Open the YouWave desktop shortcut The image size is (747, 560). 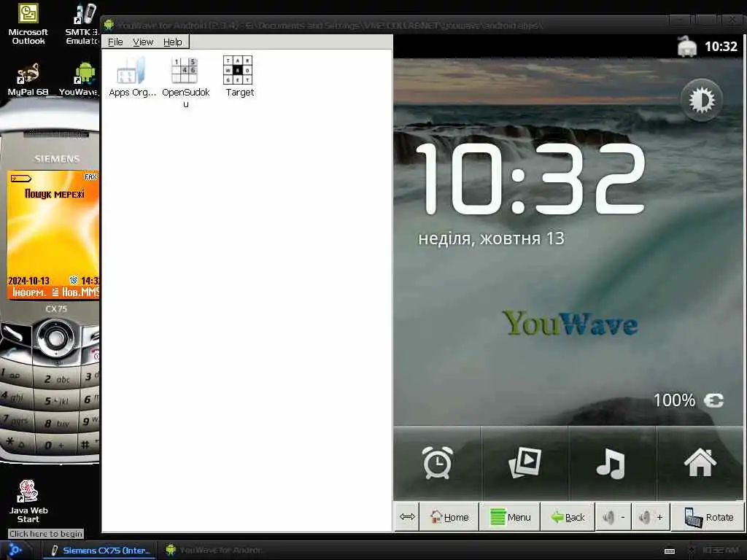tap(79, 79)
